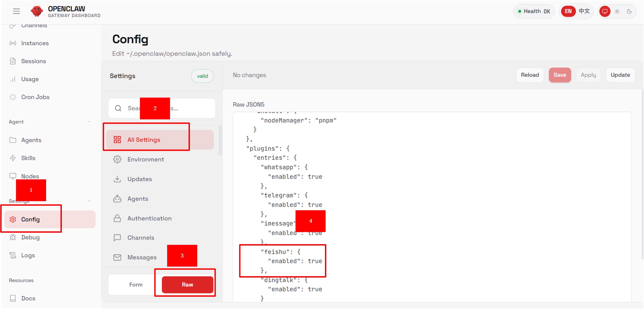Switch language to EN
The width and height of the screenshot is (644, 309).
coord(568,11)
